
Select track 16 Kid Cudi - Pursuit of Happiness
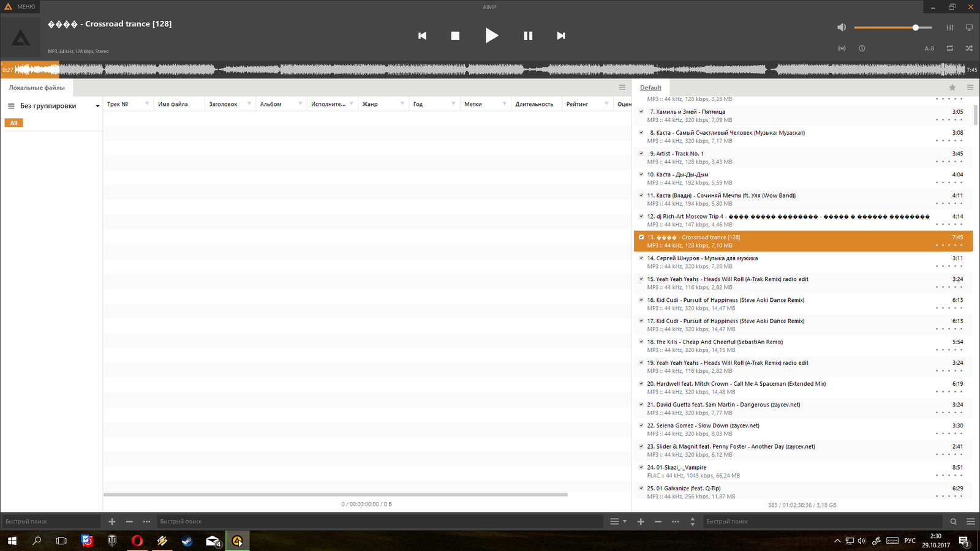(x=802, y=304)
